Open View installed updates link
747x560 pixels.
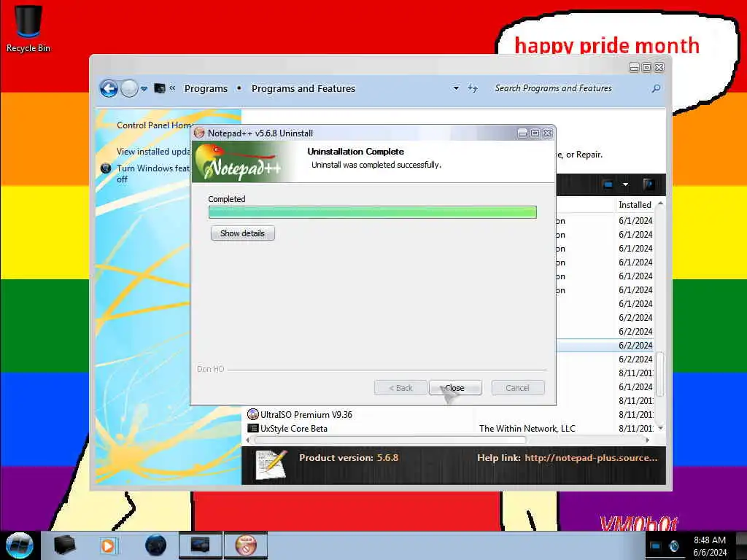[x=153, y=152]
